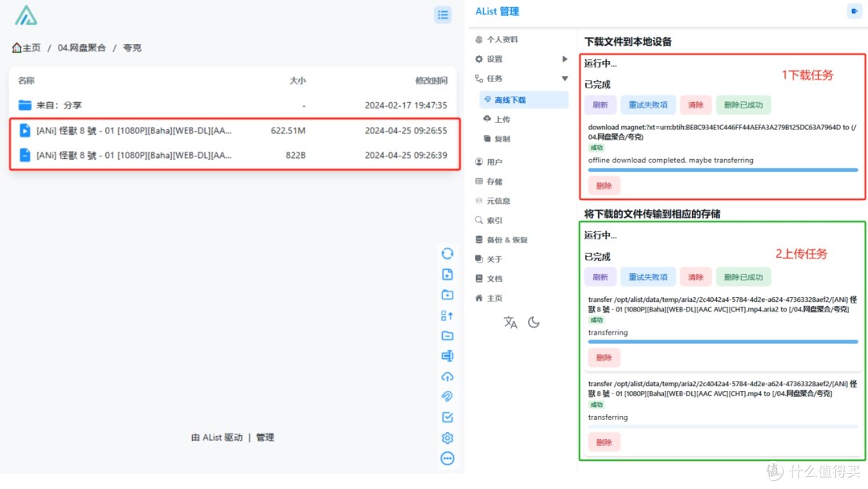Viewport: 868px width, 489px height.
Task: Click document icon of 822B file
Action: click(25, 155)
